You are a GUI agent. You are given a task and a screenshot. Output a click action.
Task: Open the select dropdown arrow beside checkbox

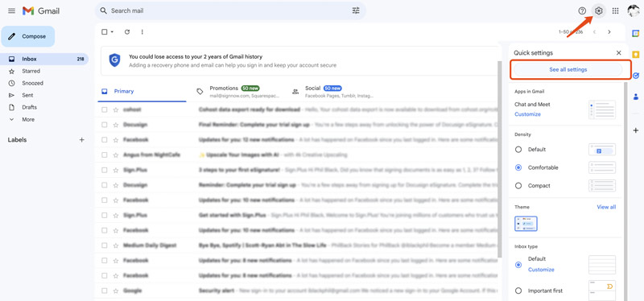point(112,31)
